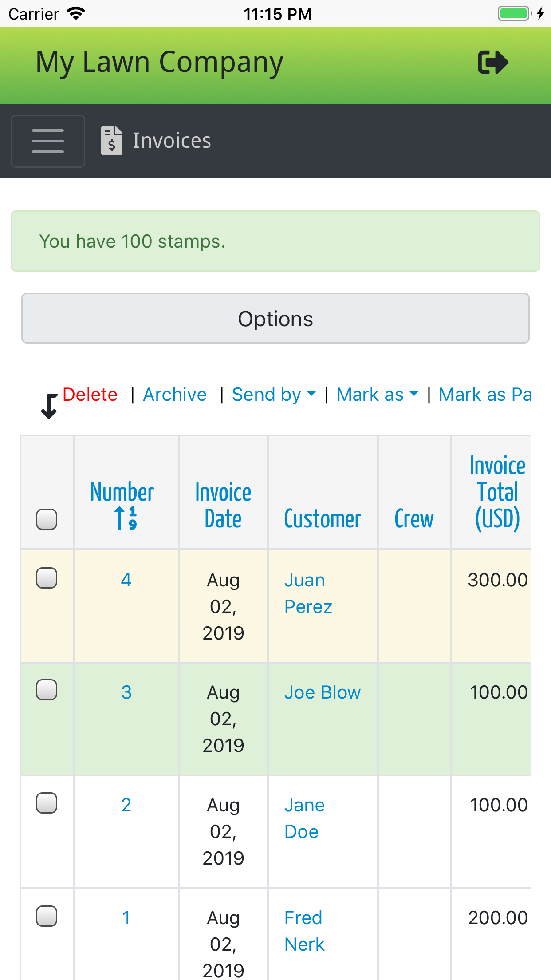
Task: Expand the Send by dropdown
Action: point(274,395)
